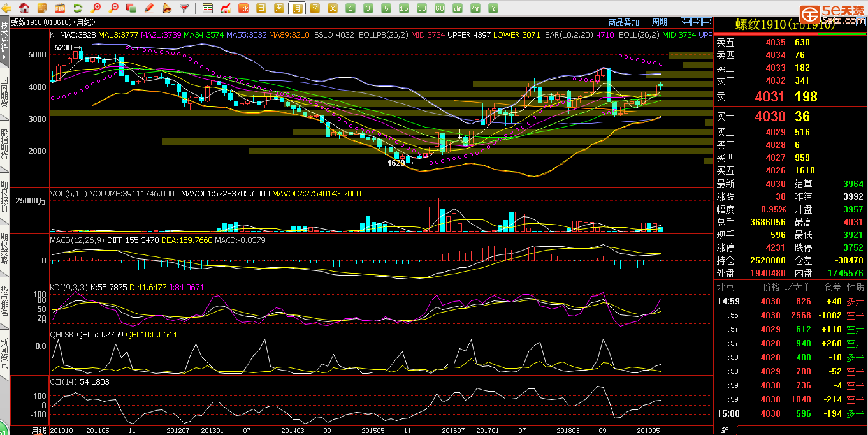Open the 热点排名 sidebar tab

coord(4,301)
